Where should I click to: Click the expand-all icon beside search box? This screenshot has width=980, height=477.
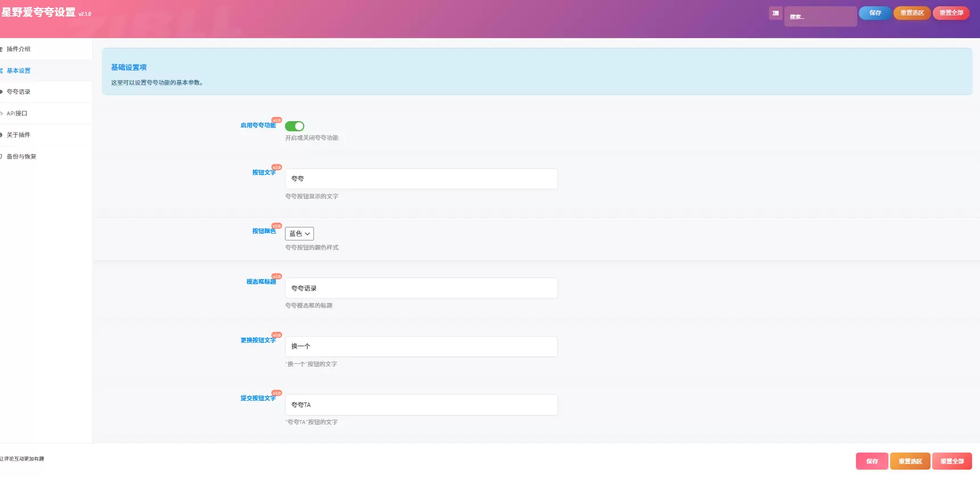tap(775, 13)
